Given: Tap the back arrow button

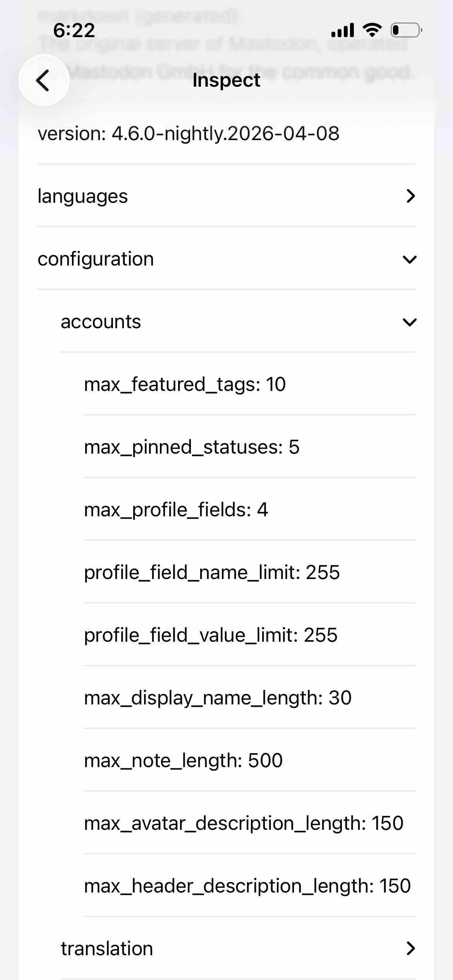Looking at the screenshot, I should coord(44,81).
